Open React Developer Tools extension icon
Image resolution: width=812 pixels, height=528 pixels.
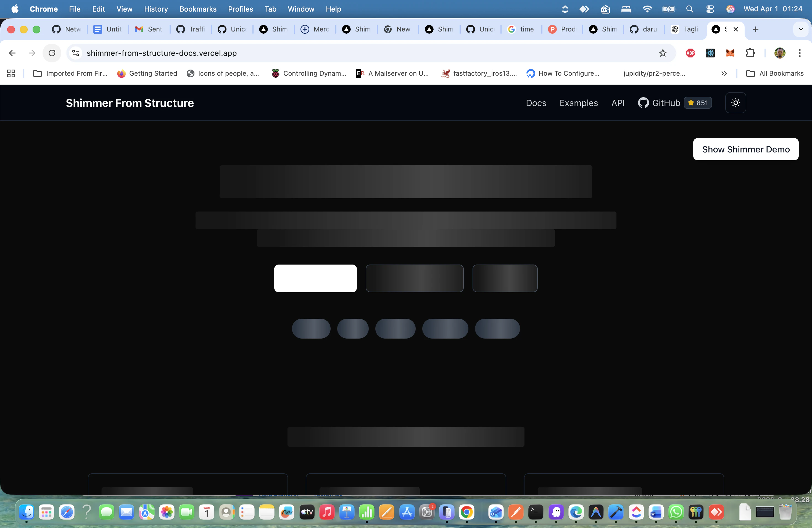tap(710, 53)
